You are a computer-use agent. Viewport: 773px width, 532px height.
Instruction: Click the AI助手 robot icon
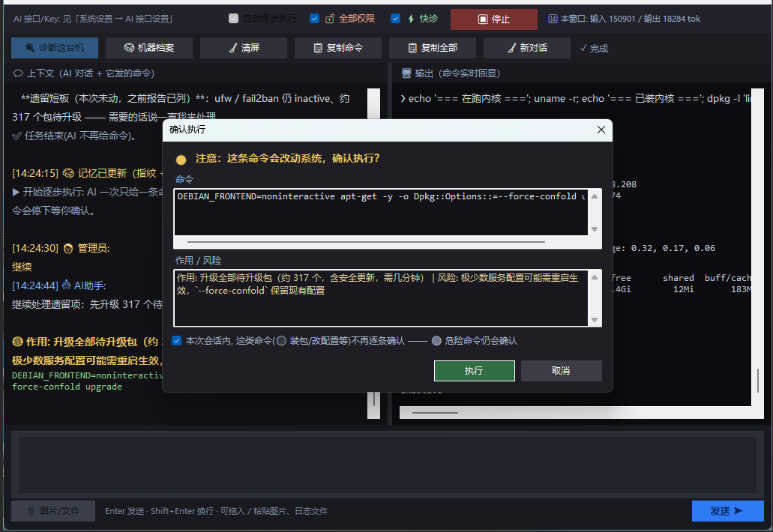(x=66, y=285)
